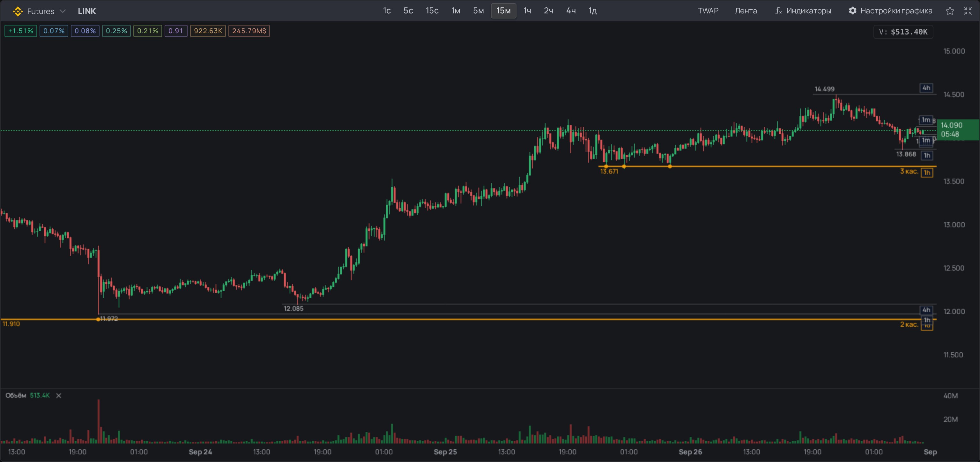Open the TWAP tool
Image resolution: width=980 pixels, height=462 pixels.
708,11
